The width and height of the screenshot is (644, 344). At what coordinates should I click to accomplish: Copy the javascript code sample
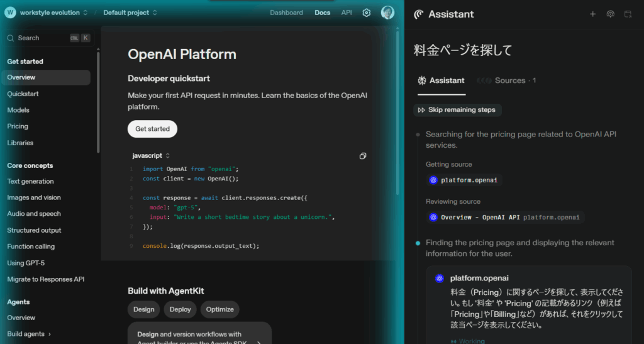pos(363,156)
